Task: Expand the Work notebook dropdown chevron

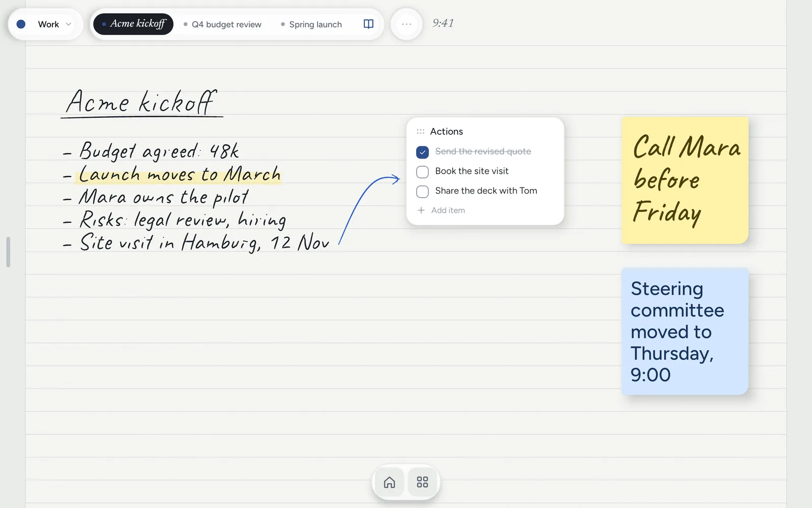Action: (x=69, y=24)
